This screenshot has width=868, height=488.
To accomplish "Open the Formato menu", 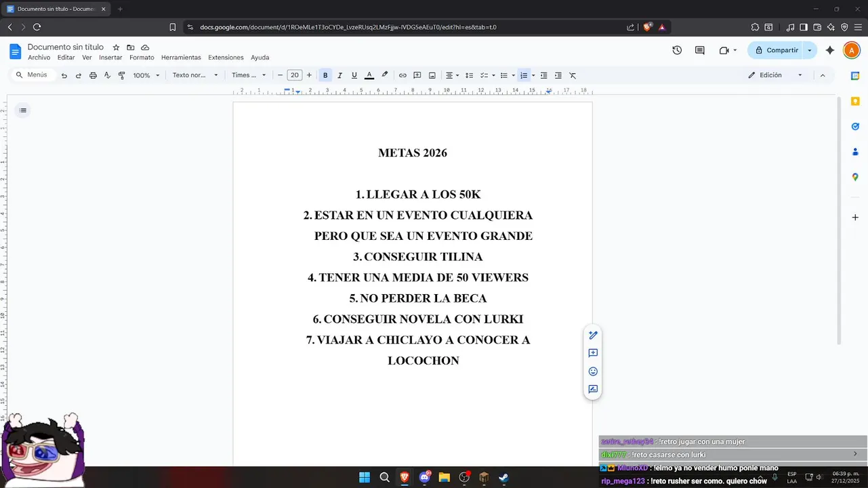I will [142, 58].
